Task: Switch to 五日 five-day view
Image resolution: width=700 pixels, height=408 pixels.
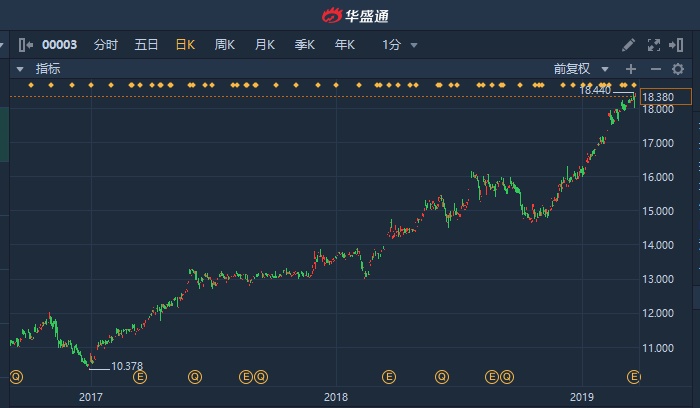Action: pyautogui.click(x=146, y=45)
